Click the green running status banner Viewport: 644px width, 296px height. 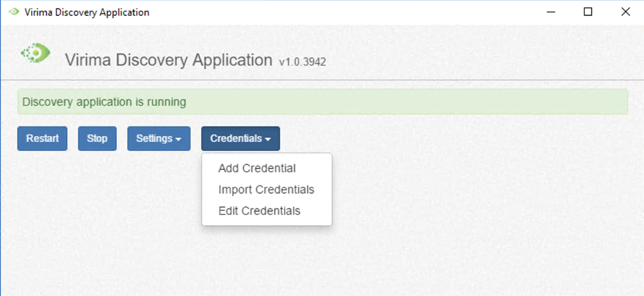click(x=322, y=102)
